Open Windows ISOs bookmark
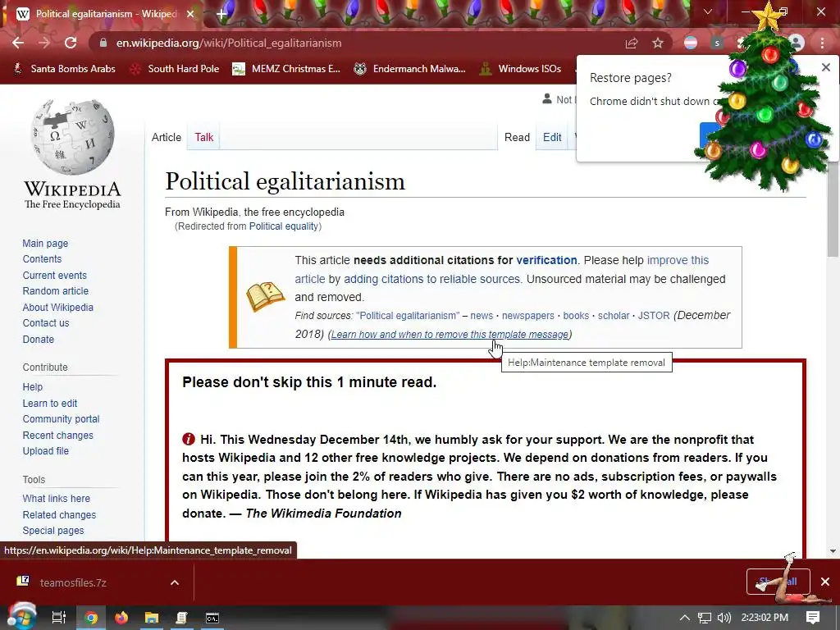Image resolution: width=840 pixels, height=630 pixels. (521, 69)
